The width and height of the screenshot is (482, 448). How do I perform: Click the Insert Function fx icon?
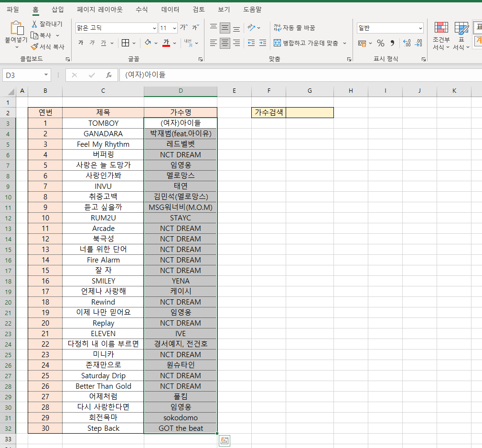109,75
